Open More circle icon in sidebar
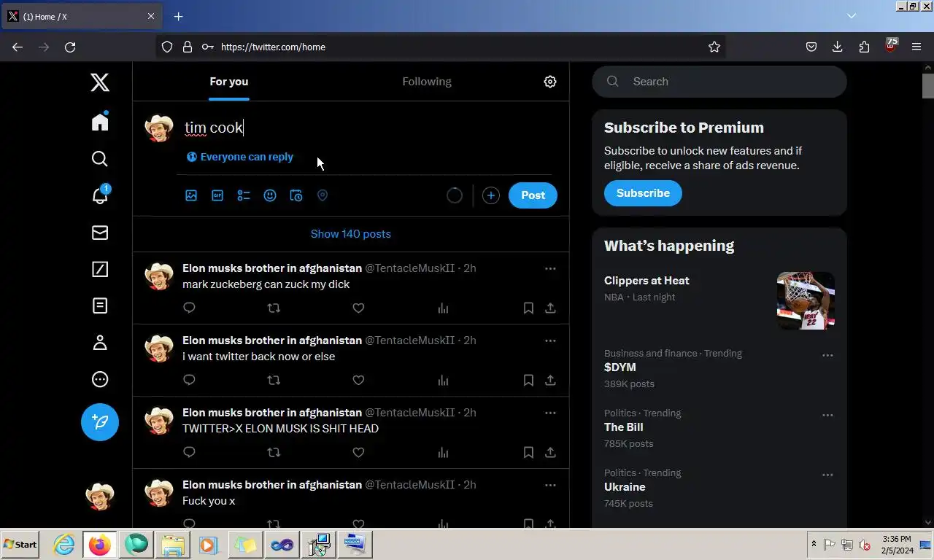This screenshot has width=934, height=560. 100,379
